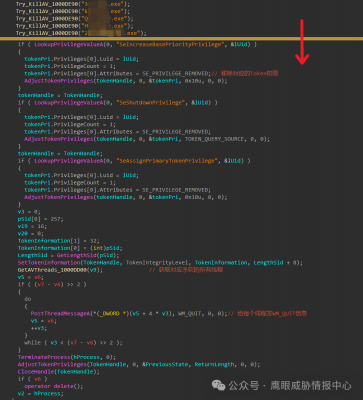Click the line "pSid[0] = 257;"
Image resolution: width=363 pixels, height=400 pixels.
tap(40, 219)
